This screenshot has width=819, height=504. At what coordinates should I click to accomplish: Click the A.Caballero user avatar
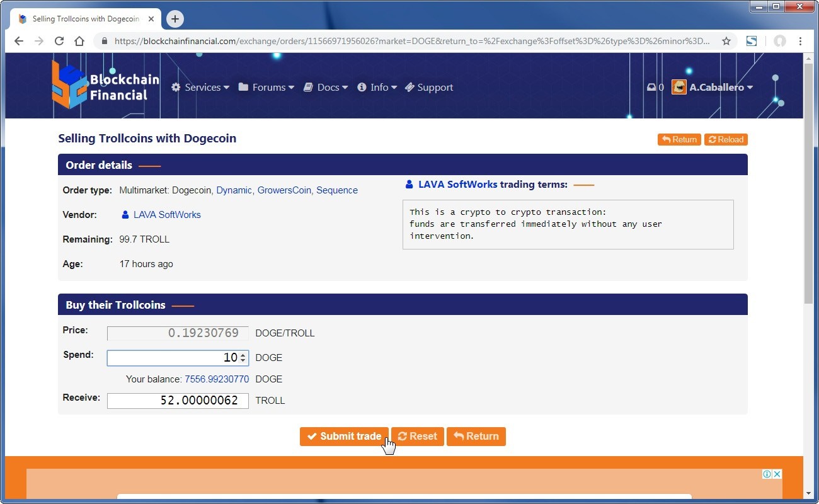pos(679,88)
